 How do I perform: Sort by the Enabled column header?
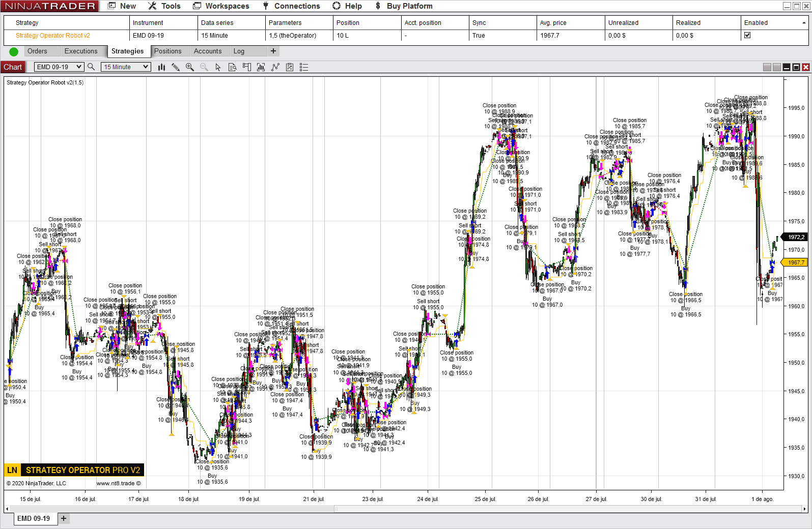774,23
